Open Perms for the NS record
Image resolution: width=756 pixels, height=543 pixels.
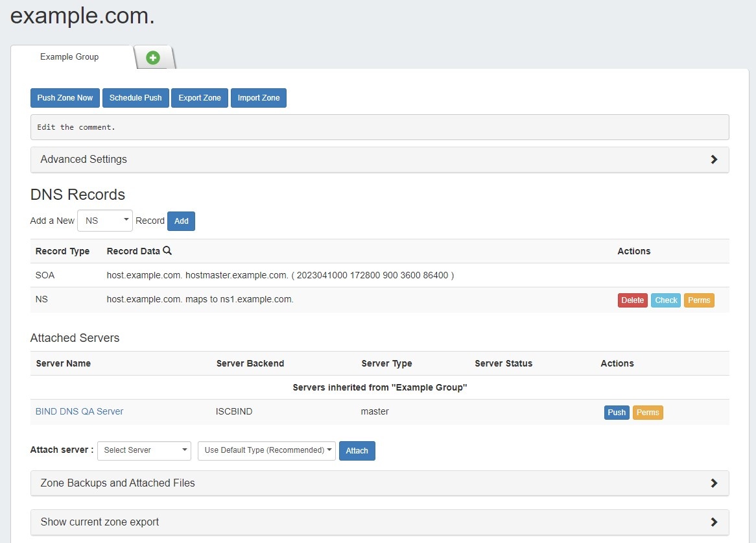pyautogui.click(x=699, y=300)
